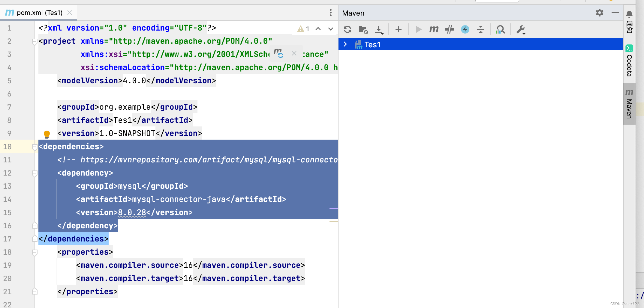Fold the properties block at line 18
The width and height of the screenshot is (644, 308).
(35, 252)
